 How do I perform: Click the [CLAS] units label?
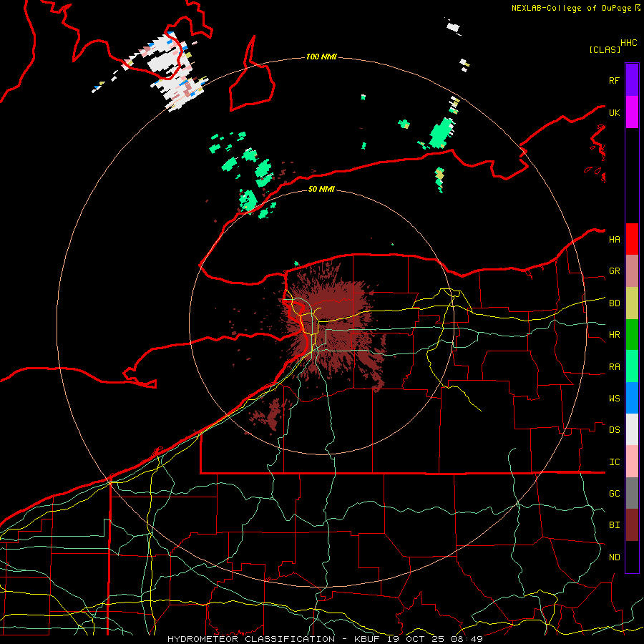coord(605,49)
